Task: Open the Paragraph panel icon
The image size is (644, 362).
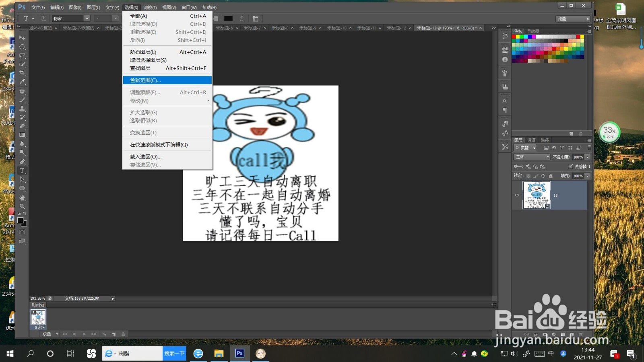Action: (505, 110)
